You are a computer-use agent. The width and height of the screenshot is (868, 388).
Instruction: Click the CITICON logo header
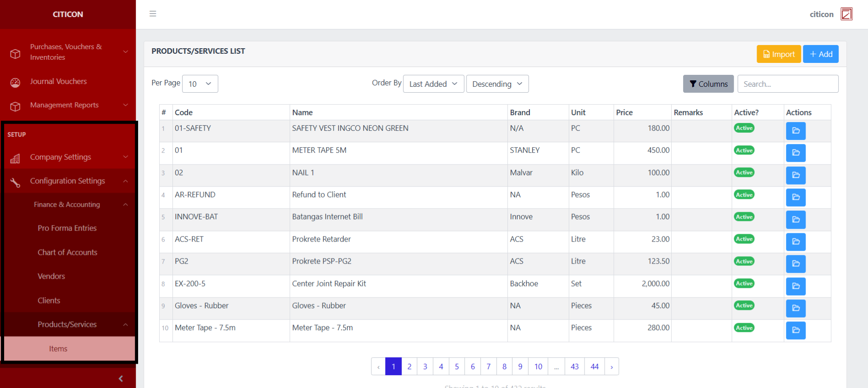point(68,14)
